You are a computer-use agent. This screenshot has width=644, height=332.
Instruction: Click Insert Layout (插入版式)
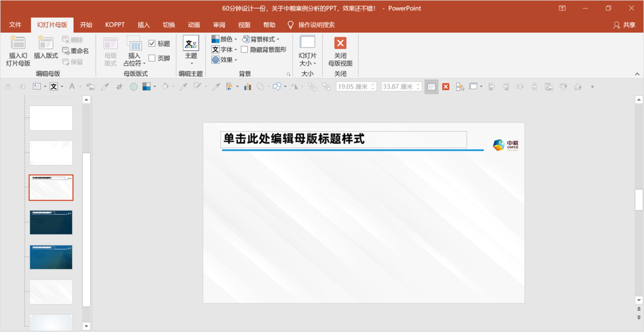point(46,48)
